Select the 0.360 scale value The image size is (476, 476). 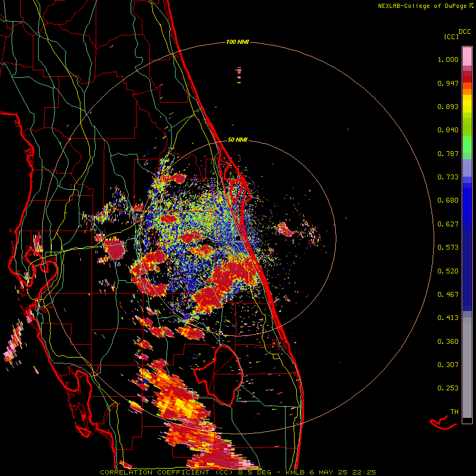448,342
